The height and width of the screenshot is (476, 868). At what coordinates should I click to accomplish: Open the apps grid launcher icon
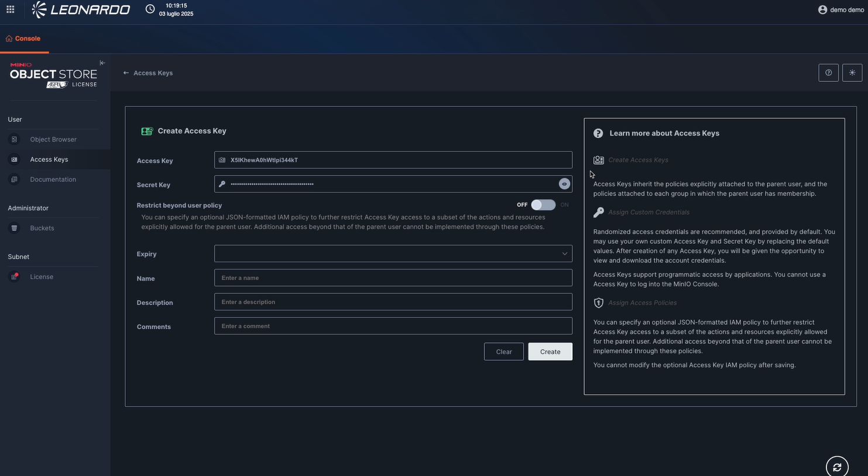[11, 9]
